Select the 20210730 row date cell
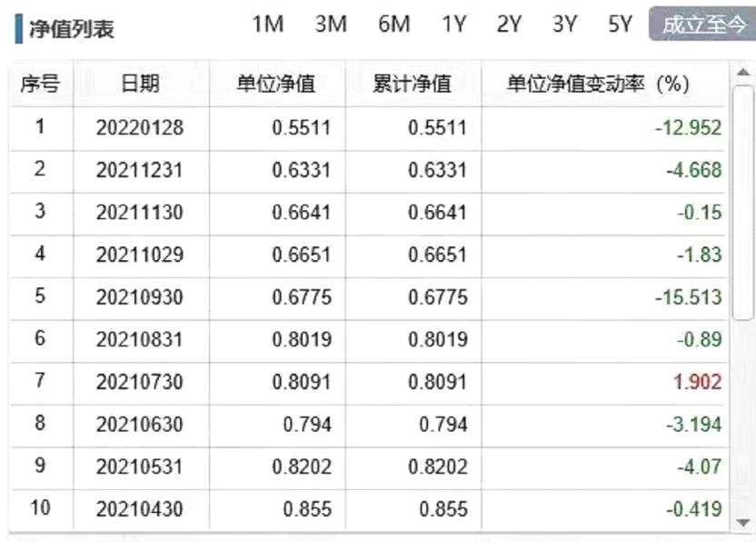This screenshot has width=756, height=542. [x=140, y=382]
